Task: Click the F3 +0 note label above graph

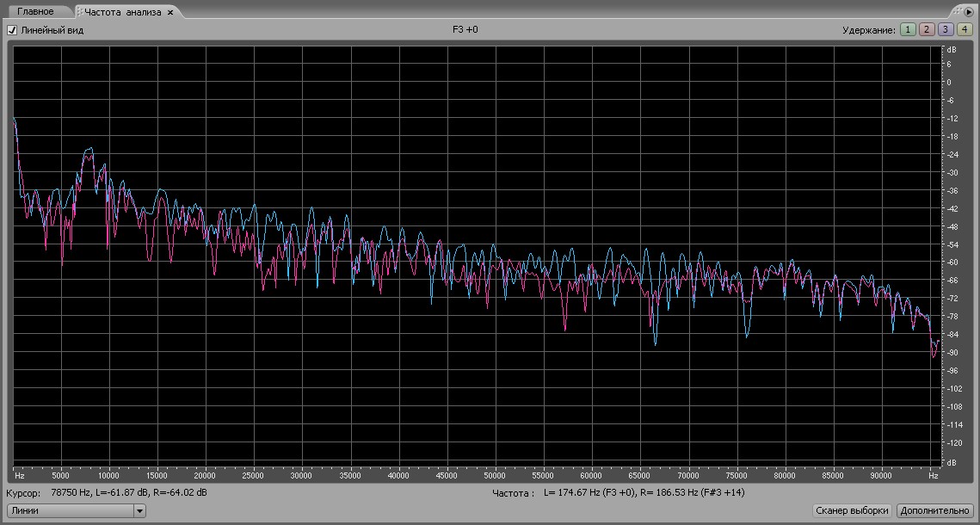Action: [x=465, y=30]
